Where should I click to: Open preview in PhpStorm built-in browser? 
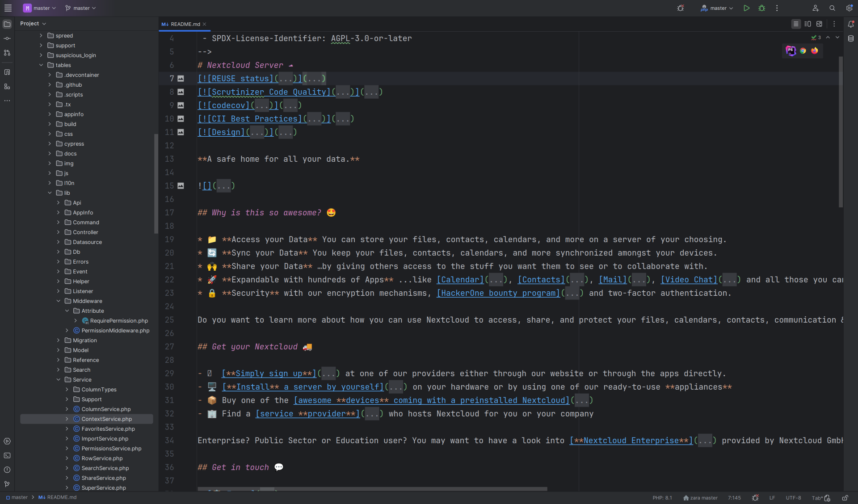point(791,50)
